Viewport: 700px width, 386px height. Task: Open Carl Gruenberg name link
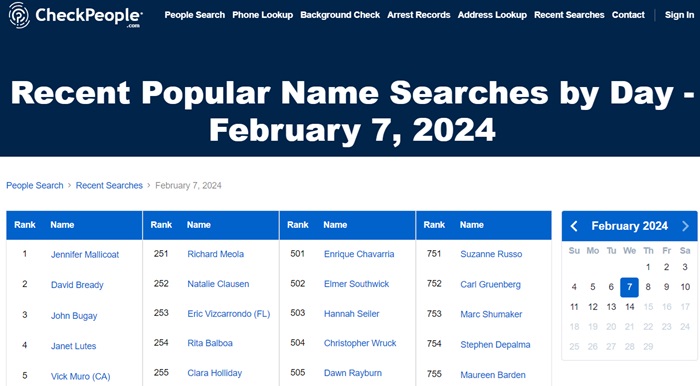[490, 284]
